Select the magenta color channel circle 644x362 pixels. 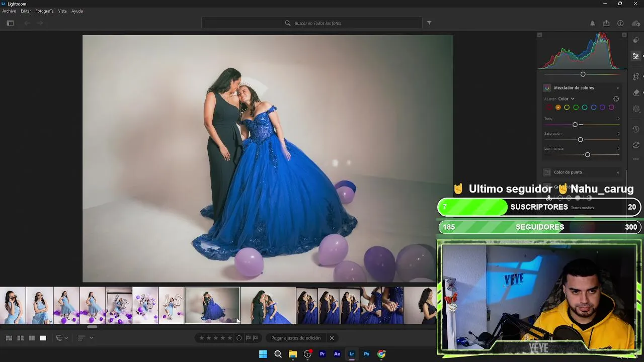611,108
